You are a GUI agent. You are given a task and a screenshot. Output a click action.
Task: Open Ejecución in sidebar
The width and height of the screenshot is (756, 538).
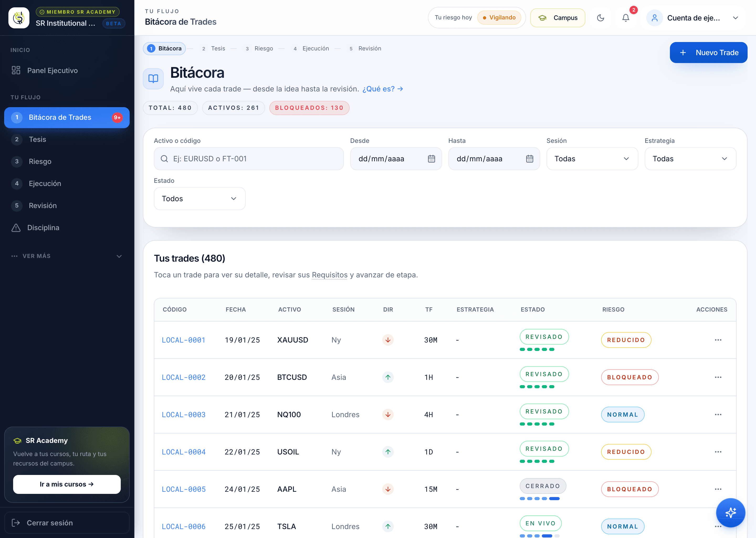tap(67, 184)
